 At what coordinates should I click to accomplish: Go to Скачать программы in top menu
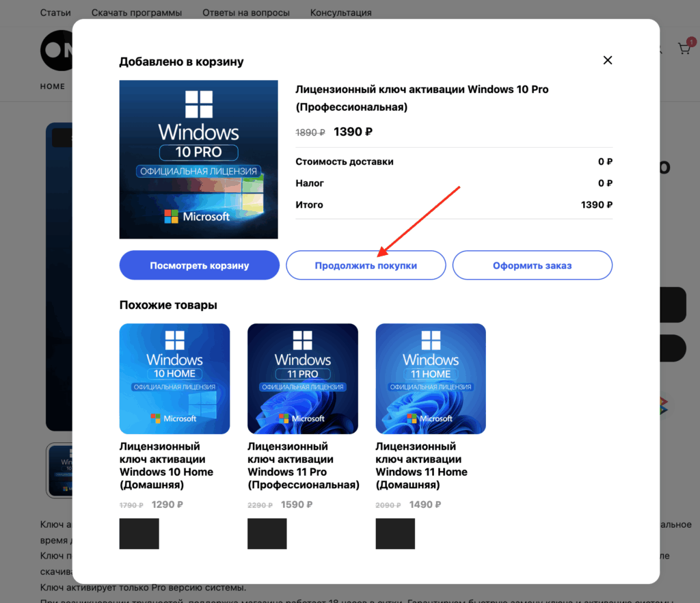tap(137, 12)
